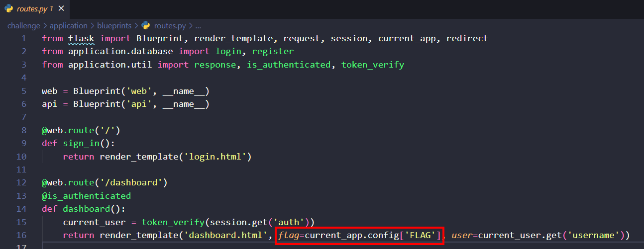
Task: Click line number 16 in the gutter
Action: coord(21,235)
